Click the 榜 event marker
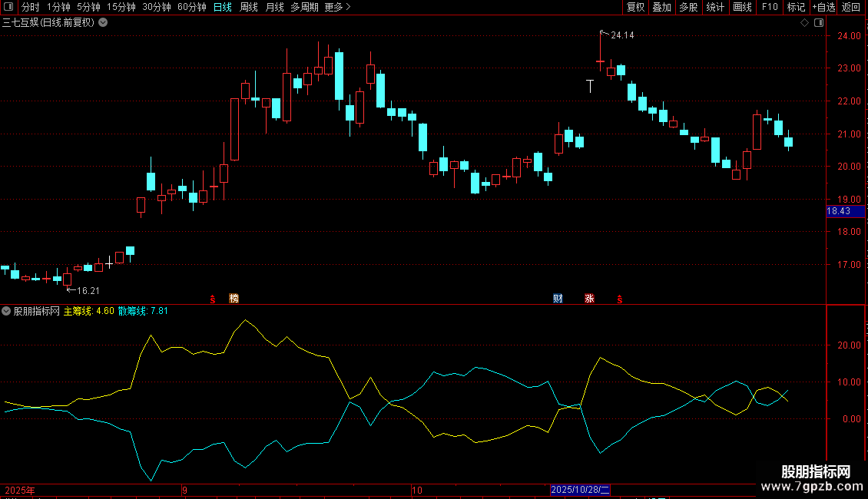Screen dimensions: 868x499 click(234, 299)
